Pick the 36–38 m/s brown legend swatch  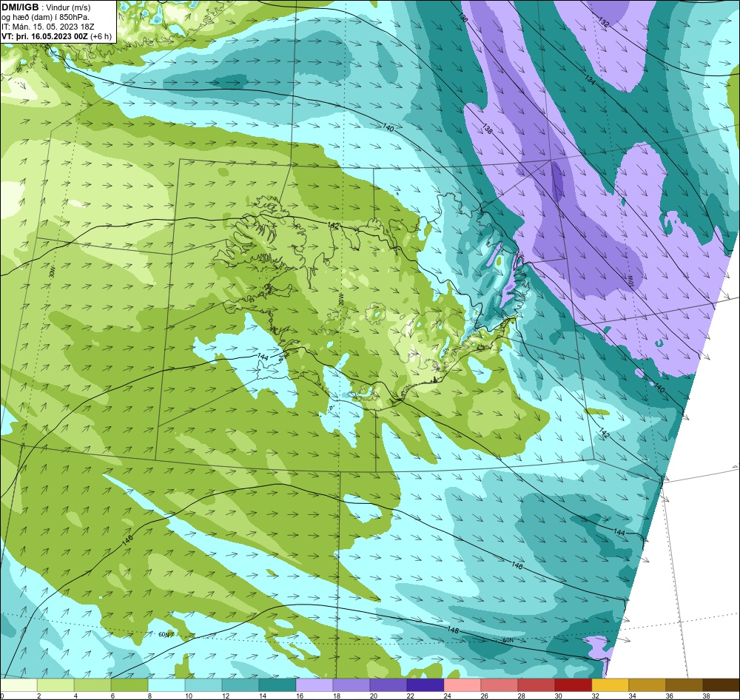coord(684,685)
